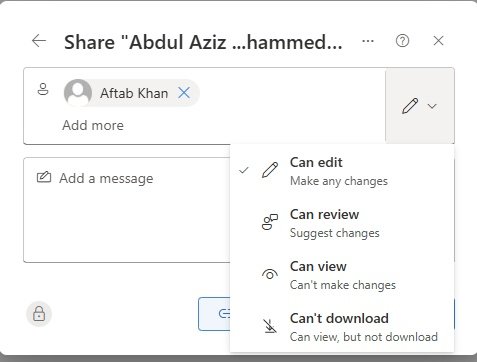Choose Can review suggest changes option
The width and height of the screenshot is (477, 362).
coord(342,223)
